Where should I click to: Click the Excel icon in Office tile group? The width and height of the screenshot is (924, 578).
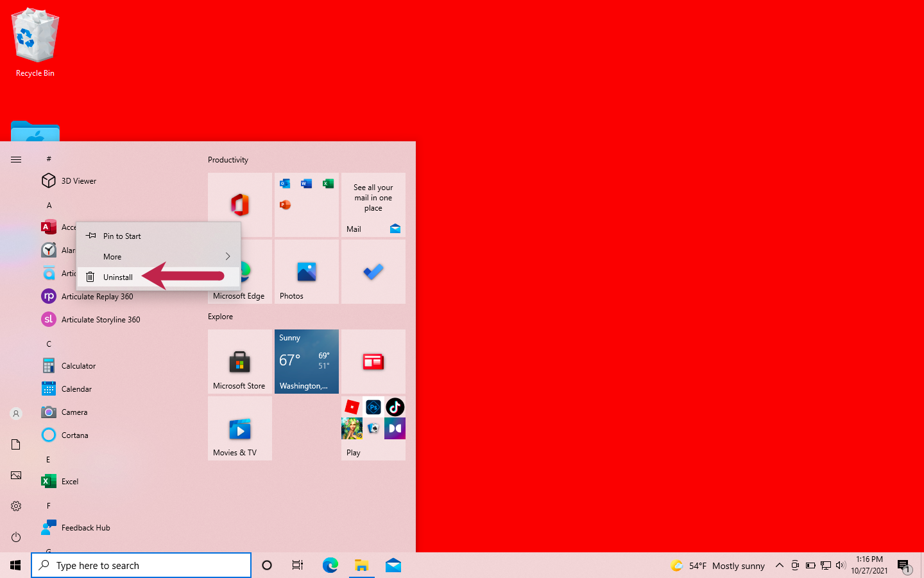[328, 184]
